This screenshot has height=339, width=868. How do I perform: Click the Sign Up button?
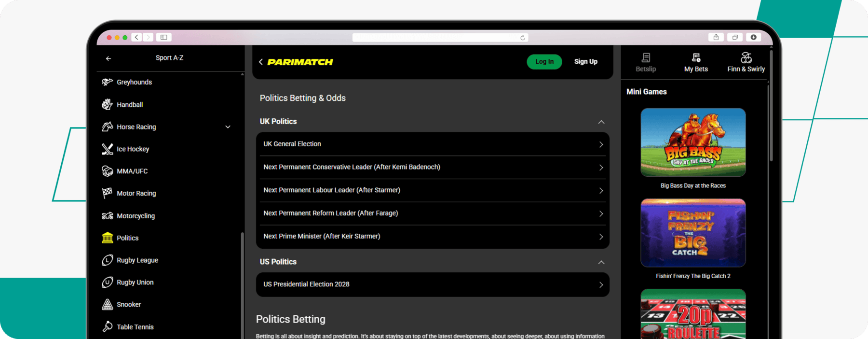[x=586, y=62]
